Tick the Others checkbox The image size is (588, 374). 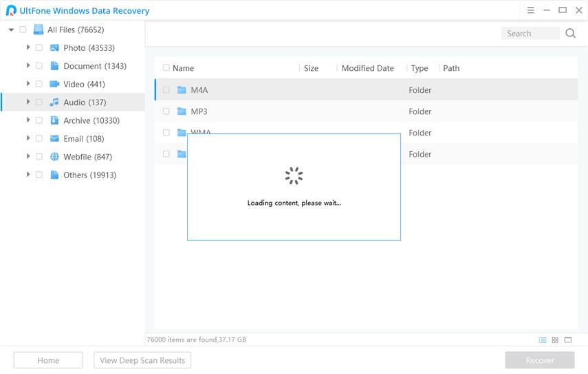click(39, 175)
